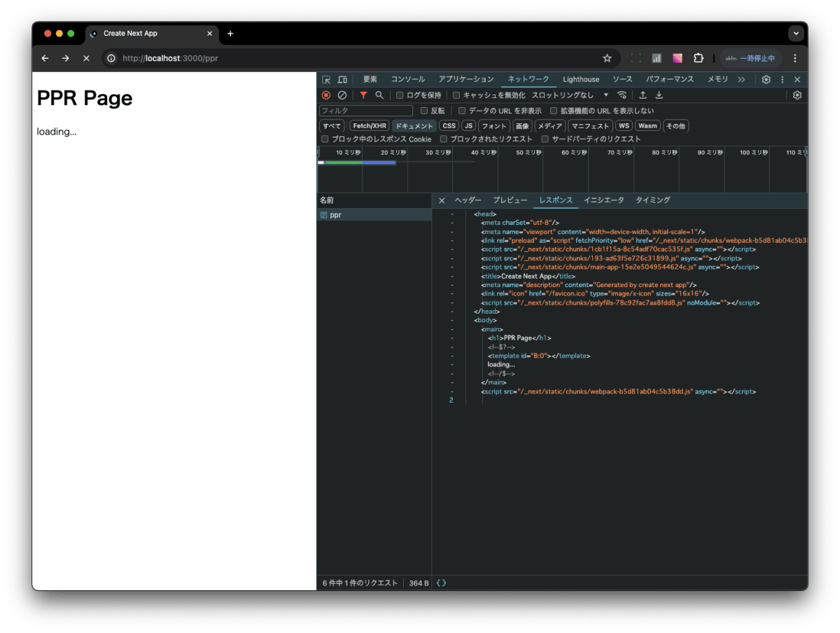
Task: Filter requests by フォント
Action: (x=494, y=126)
